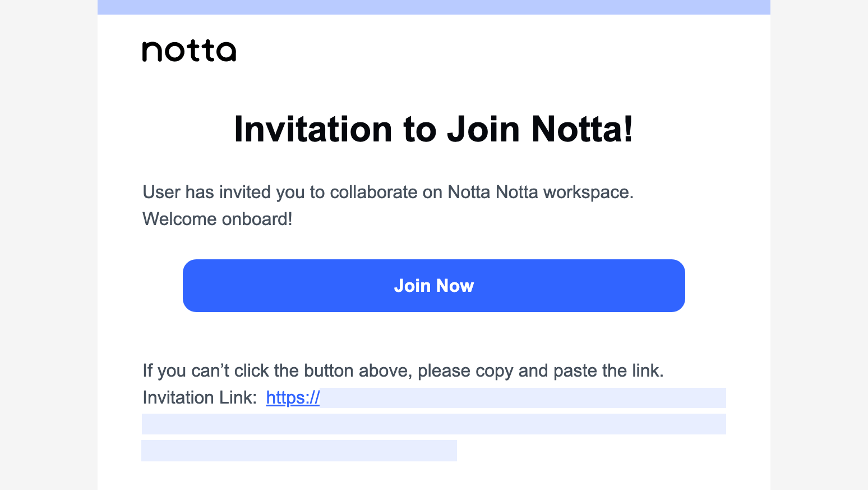This screenshot has width=868, height=490.
Task: Click the Join Now button
Action: click(x=434, y=286)
